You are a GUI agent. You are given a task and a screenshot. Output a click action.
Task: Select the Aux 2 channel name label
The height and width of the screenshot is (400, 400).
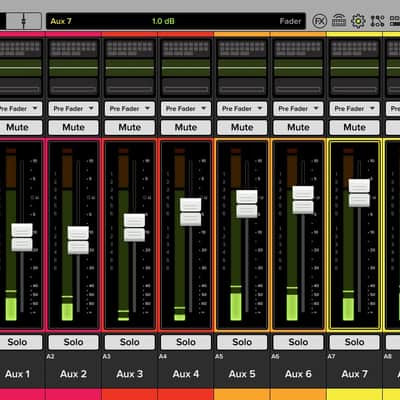coord(73,374)
